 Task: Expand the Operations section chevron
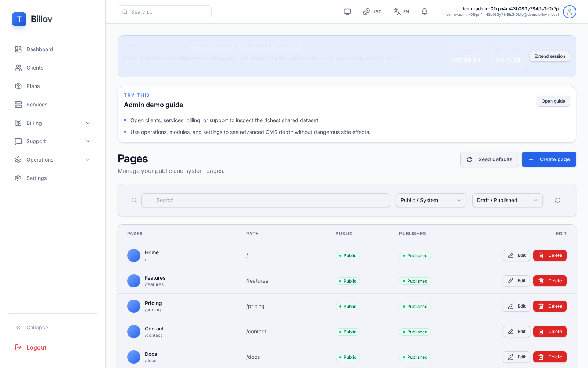88,160
